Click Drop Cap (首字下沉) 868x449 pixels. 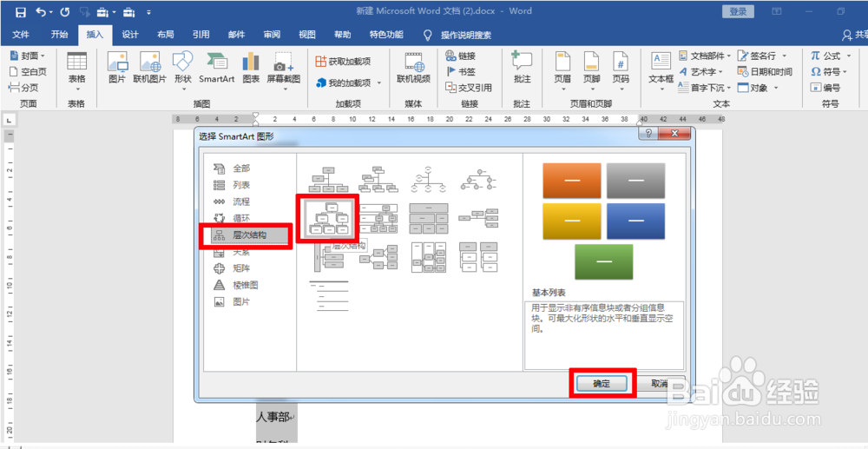705,88
